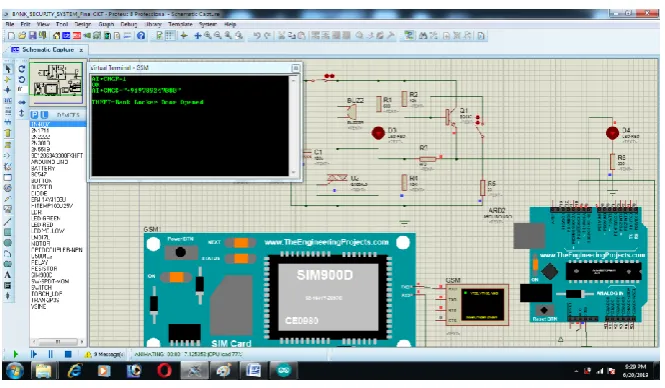Click the Cut scissors toolbar icon
665x388 pixels.
[x=281, y=36]
